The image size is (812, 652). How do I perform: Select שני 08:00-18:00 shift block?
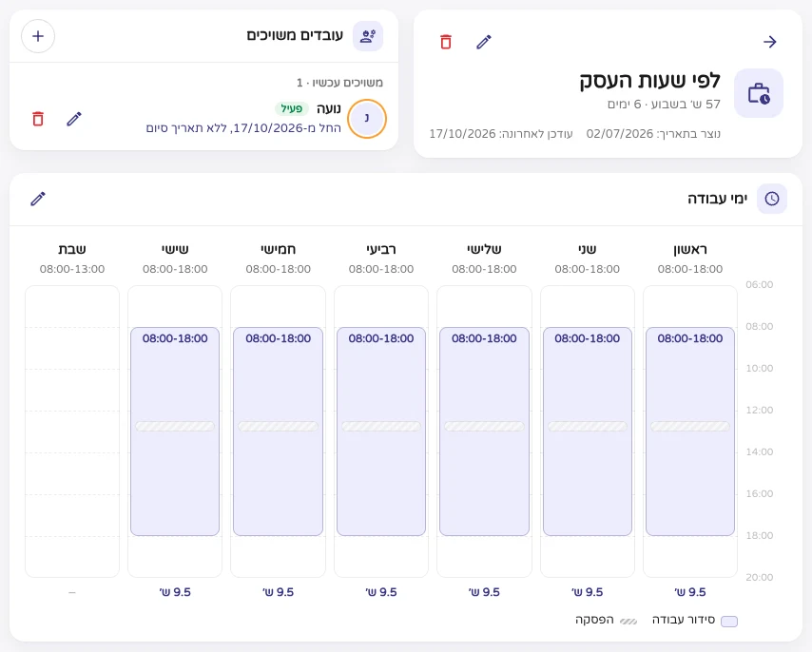click(588, 431)
